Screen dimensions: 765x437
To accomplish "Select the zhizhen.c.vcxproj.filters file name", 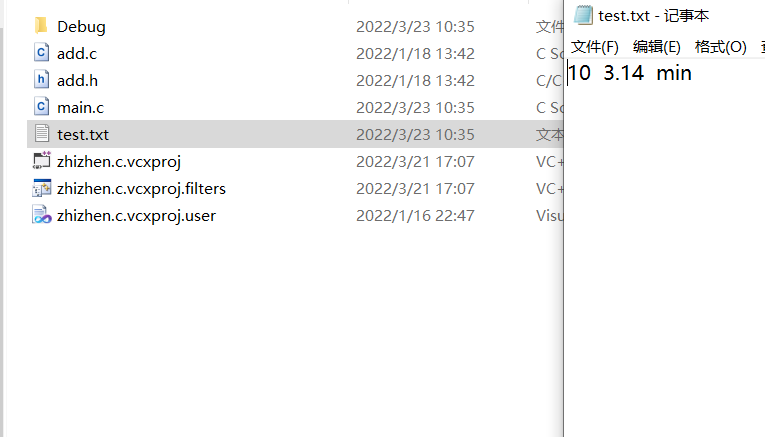I will (x=141, y=188).
